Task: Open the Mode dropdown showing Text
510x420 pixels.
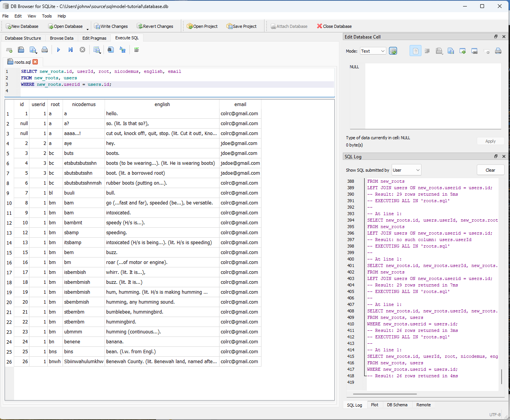Action: tap(373, 51)
